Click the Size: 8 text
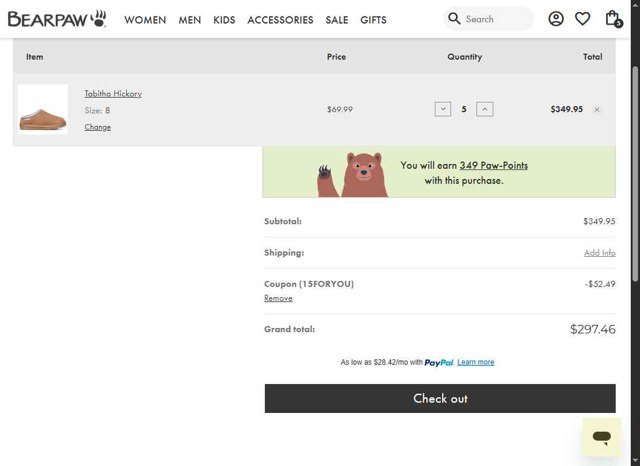640x466 pixels. [x=97, y=110]
